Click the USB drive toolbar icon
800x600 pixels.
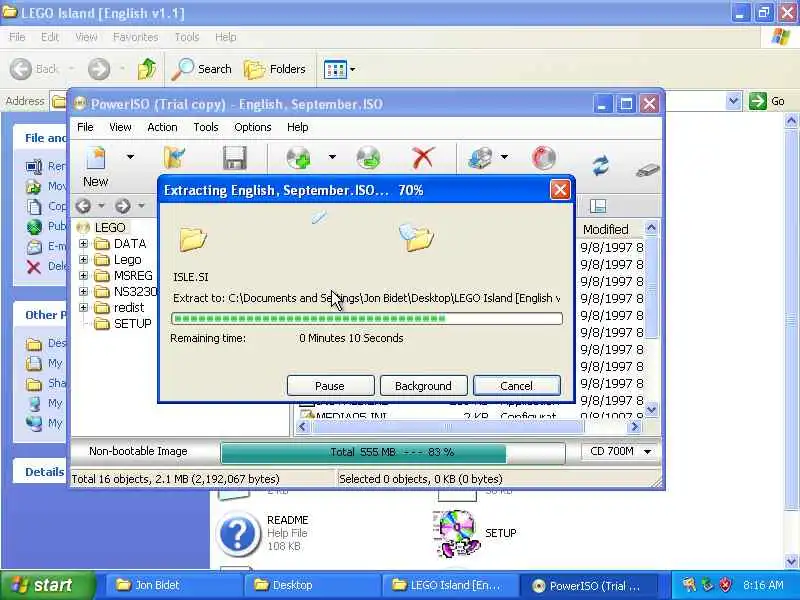(647, 169)
